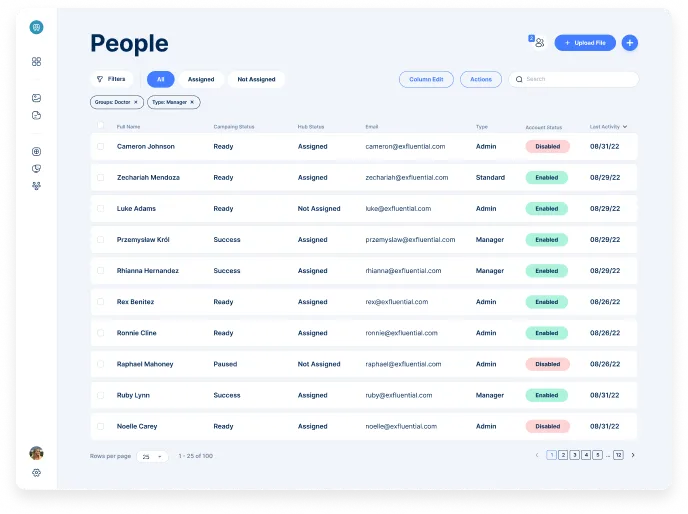Click the round blue plus button
The height and width of the screenshot is (514, 688).
point(630,43)
